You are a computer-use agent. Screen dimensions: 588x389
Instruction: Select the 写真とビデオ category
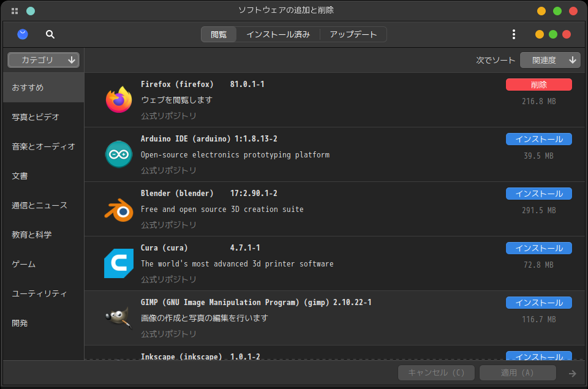(x=43, y=117)
